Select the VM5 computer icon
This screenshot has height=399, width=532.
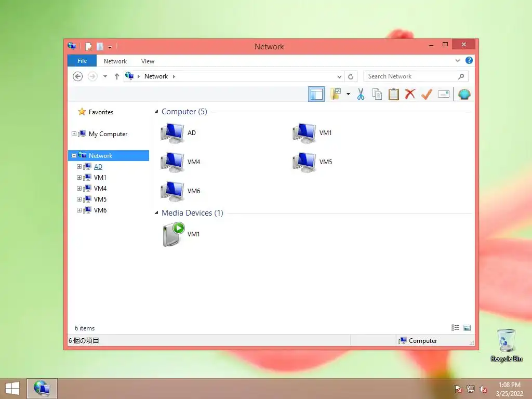304,162
